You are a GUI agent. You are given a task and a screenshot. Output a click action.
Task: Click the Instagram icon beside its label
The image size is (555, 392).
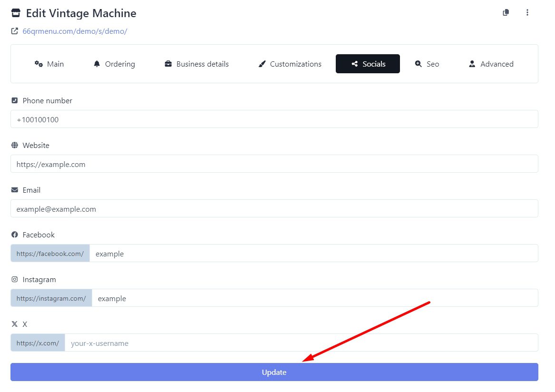click(15, 280)
